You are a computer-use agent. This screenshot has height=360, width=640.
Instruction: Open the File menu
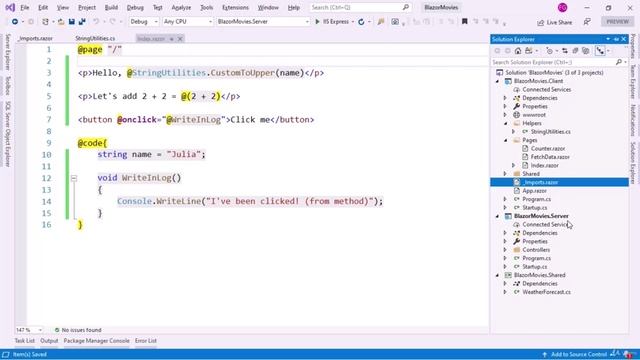tap(24, 7)
